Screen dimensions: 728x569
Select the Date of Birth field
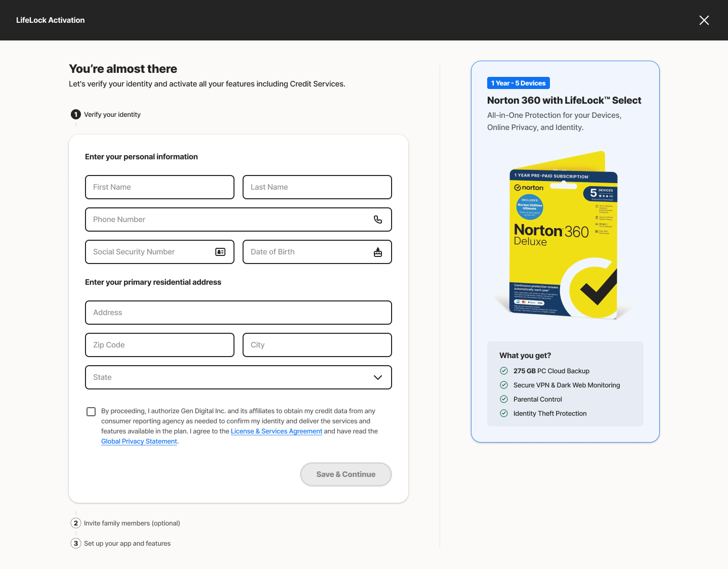[x=317, y=252]
